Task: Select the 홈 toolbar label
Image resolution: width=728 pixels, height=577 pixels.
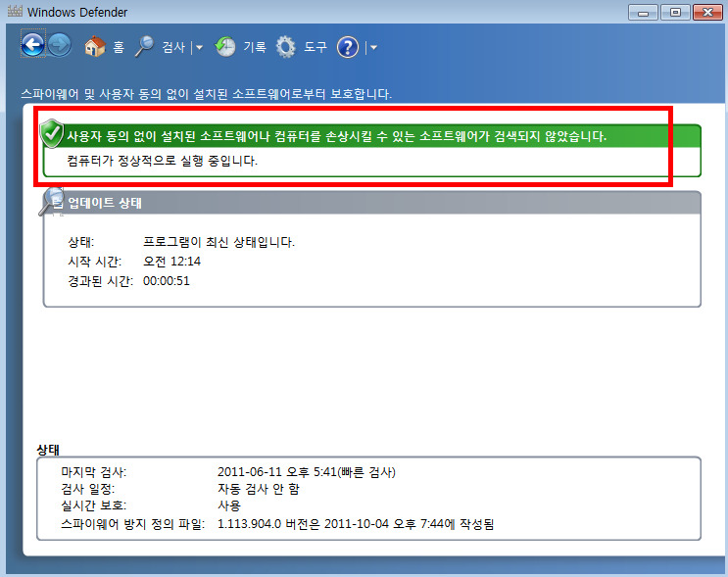Action: pos(119,46)
